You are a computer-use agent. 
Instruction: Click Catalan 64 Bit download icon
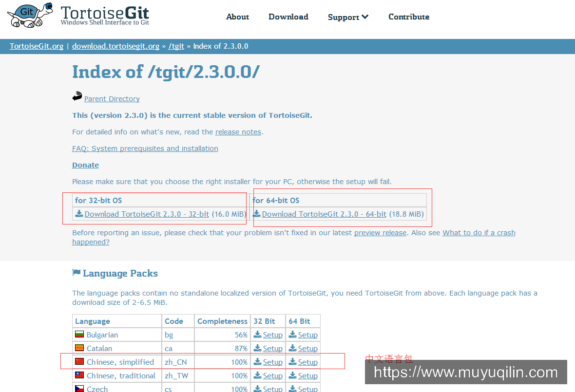(x=293, y=348)
